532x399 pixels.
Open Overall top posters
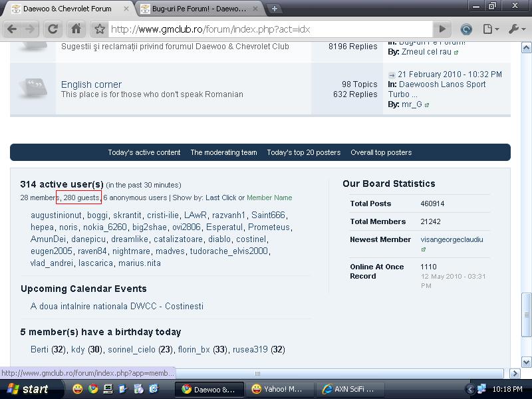pyautogui.click(x=381, y=152)
